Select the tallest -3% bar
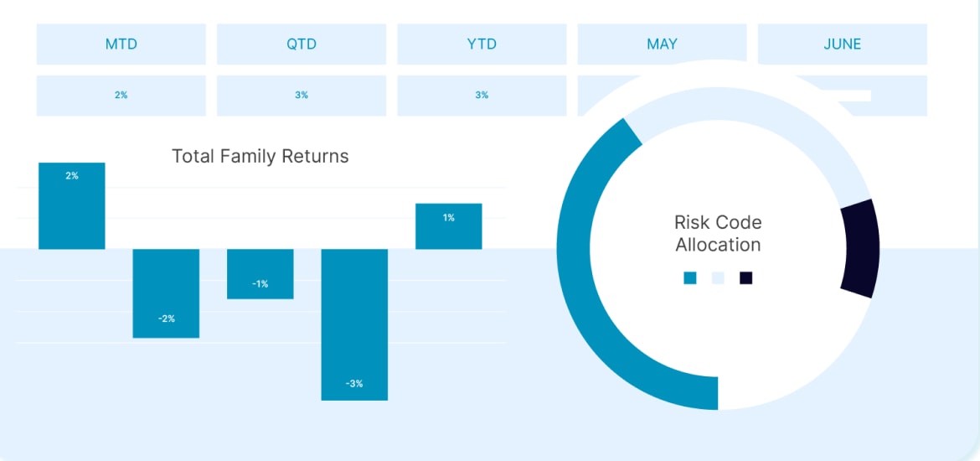The width and height of the screenshot is (980, 461). [x=354, y=324]
